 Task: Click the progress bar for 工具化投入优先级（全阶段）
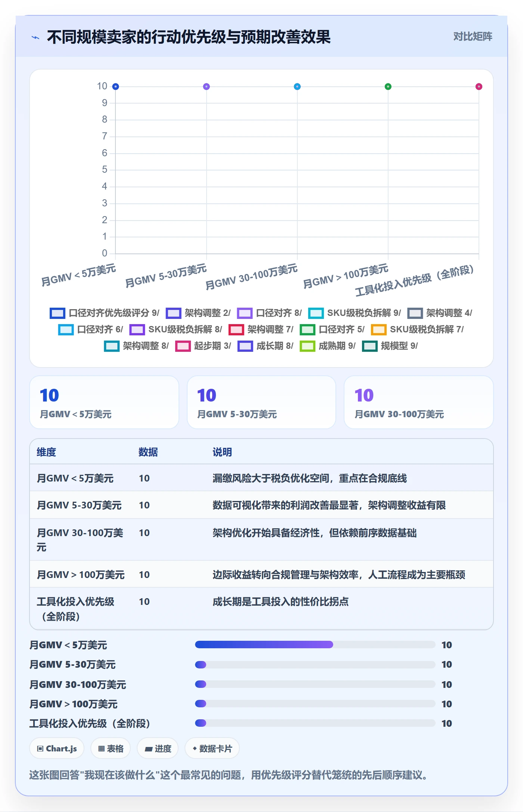[315, 723]
